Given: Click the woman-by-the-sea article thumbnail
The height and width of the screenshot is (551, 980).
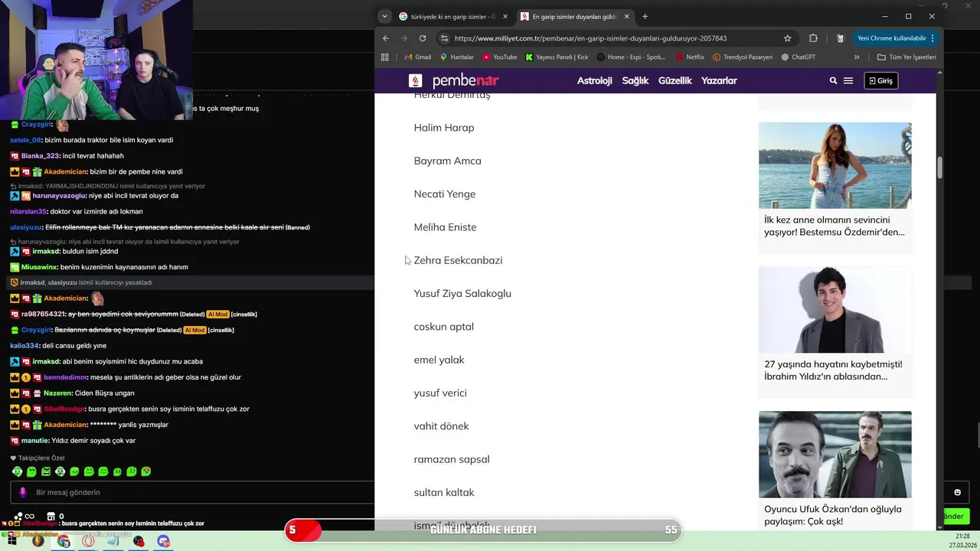Looking at the screenshot, I should [835, 165].
